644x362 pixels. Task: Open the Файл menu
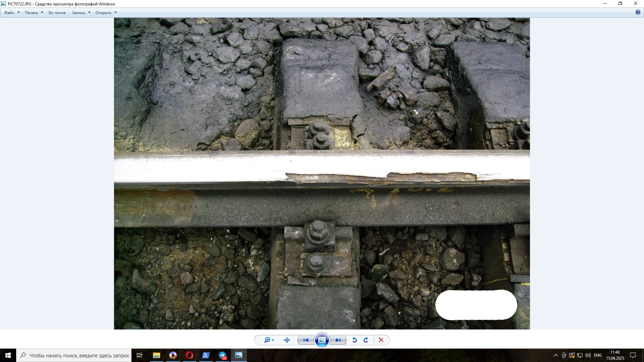coord(12,13)
